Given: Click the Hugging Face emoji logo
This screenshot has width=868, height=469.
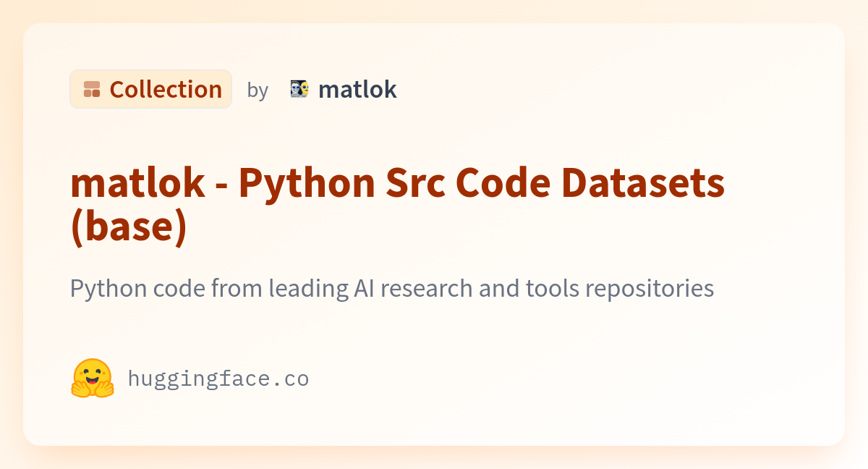Looking at the screenshot, I should [x=93, y=378].
